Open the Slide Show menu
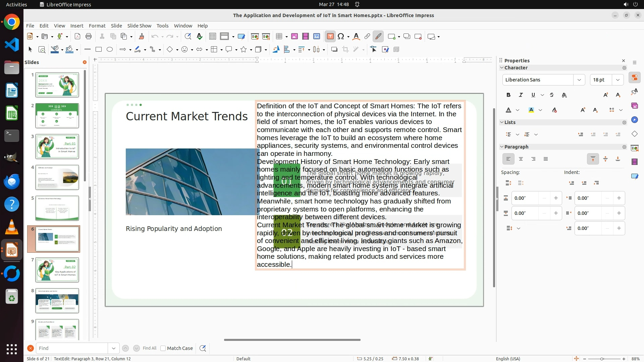 point(139,26)
